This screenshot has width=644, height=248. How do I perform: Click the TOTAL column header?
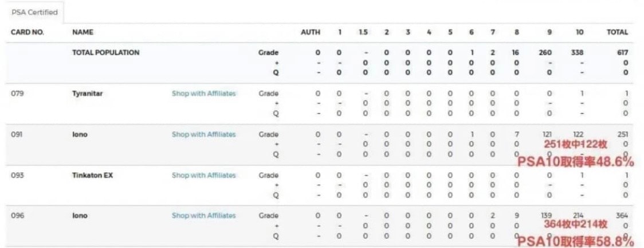[x=618, y=32]
